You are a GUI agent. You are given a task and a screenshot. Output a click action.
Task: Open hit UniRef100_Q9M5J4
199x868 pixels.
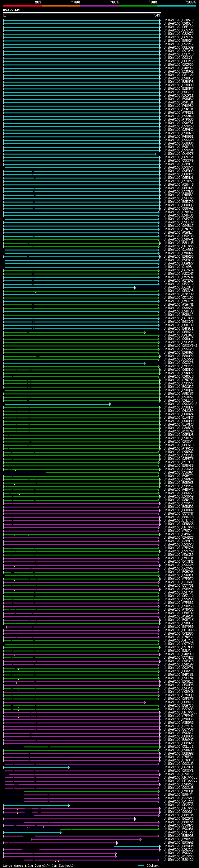click(x=178, y=24)
